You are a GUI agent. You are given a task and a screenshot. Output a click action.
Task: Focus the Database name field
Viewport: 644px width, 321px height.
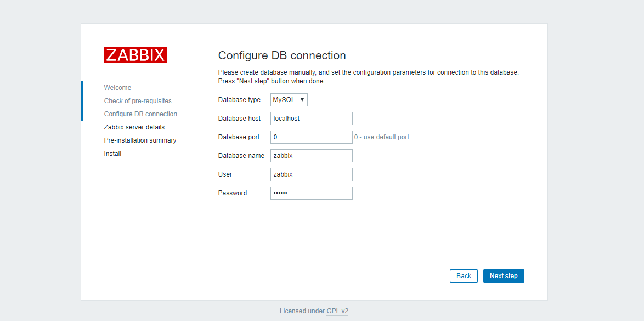(312, 156)
